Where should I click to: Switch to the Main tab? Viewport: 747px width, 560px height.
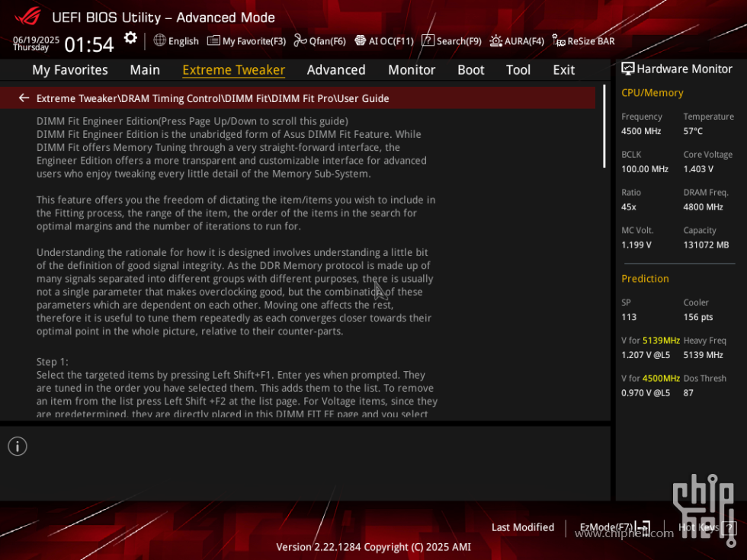145,70
